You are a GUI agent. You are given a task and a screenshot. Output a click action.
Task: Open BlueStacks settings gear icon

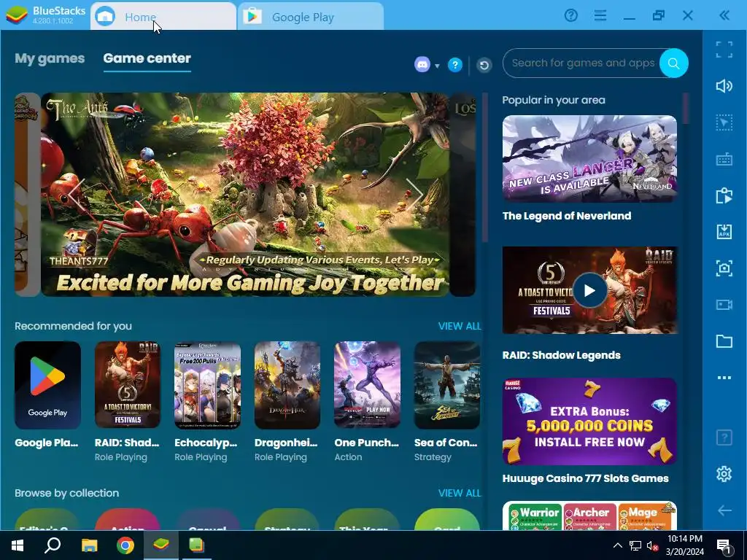[x=724, y=474]
